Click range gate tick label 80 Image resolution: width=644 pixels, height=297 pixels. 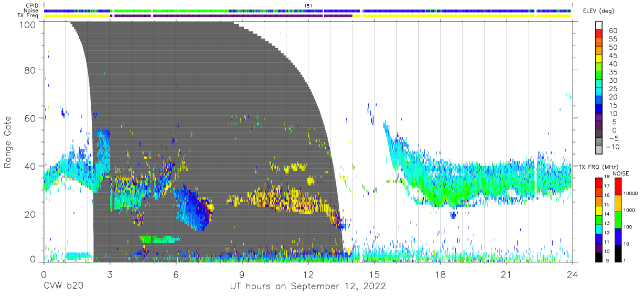(x=30, y=70)
